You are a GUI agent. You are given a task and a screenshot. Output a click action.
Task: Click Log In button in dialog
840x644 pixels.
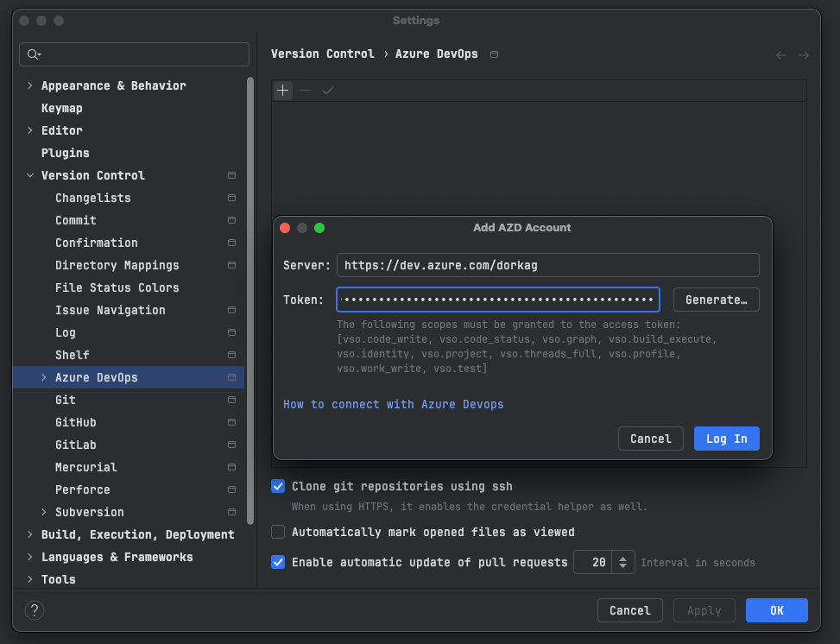[726, 439]
